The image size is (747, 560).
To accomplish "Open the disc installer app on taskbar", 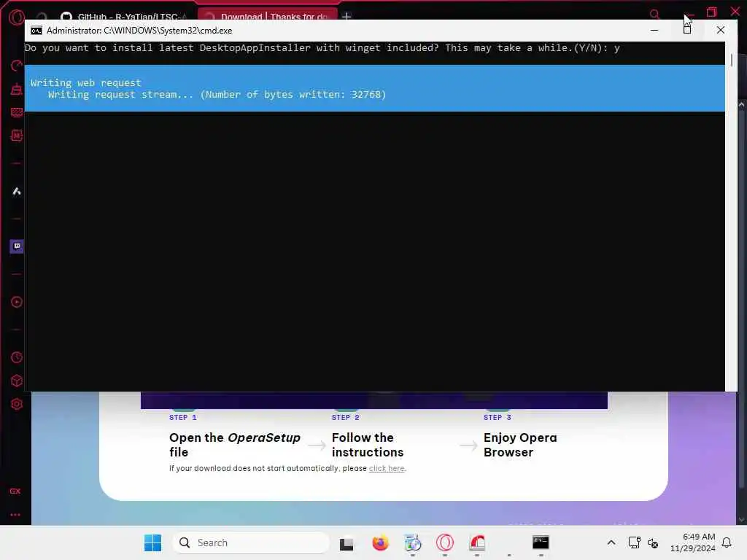I will 413,542.
